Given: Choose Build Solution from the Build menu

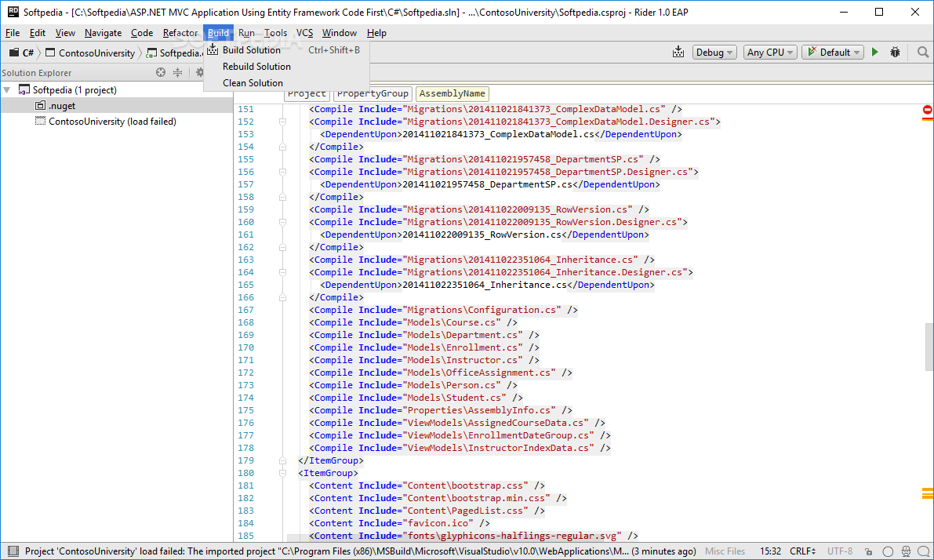Looking at the screenshot, I should coord(286,50).
